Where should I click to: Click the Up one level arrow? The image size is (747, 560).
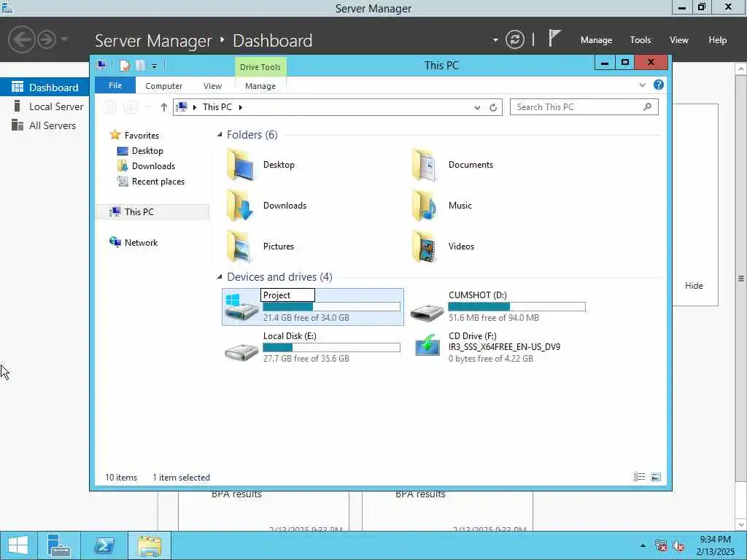(164, 107)
